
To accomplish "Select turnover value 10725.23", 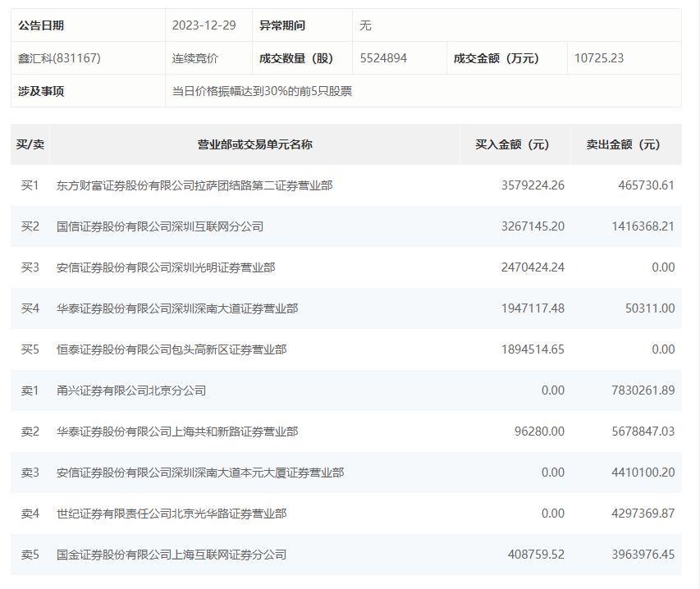I will click(x=599, y=58).
